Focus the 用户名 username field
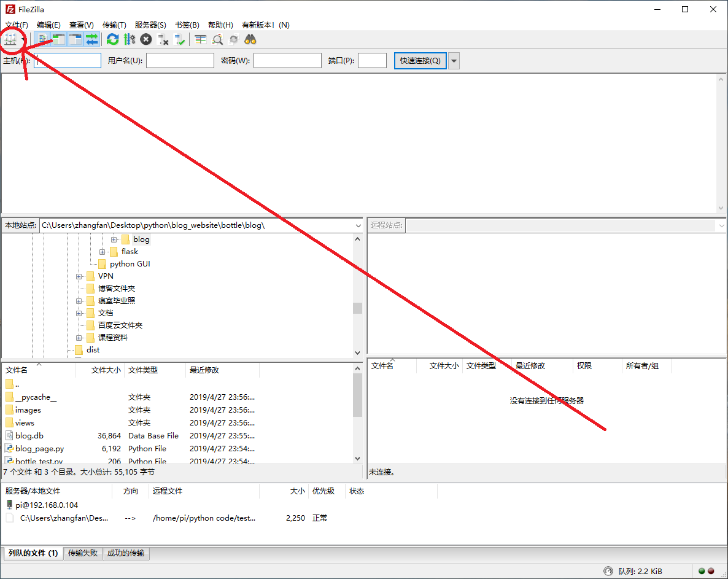Image resolution: width=728 pixels, height=579 pixels. click(x=180, y=61)
